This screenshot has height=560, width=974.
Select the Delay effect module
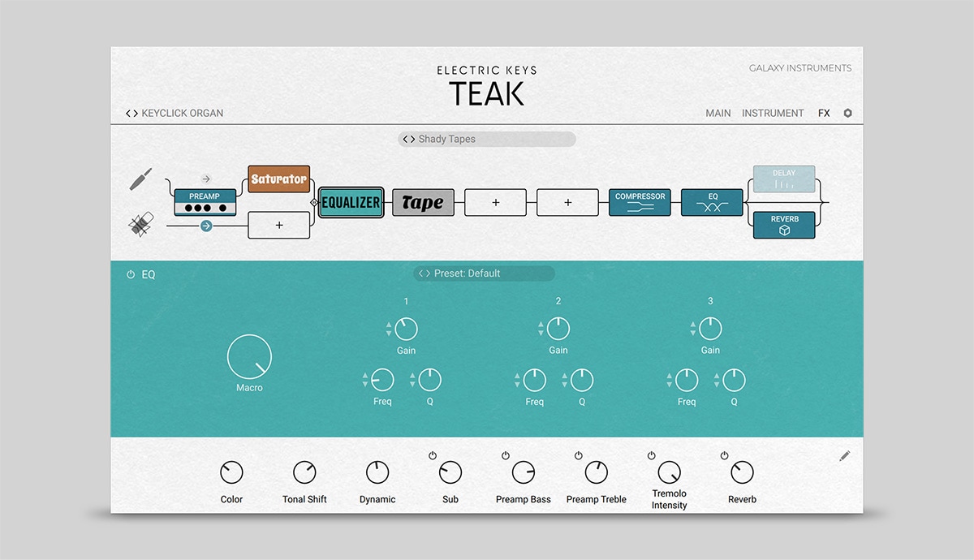pos(784,179)
